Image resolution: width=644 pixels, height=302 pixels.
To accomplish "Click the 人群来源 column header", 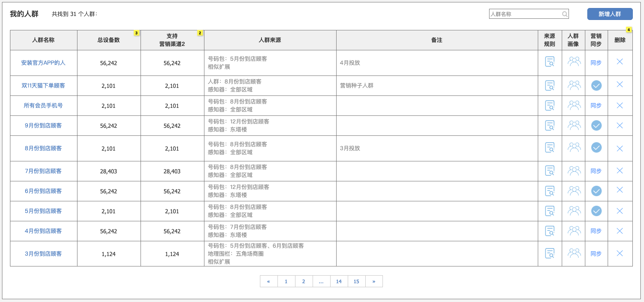I will pos(270,40).
